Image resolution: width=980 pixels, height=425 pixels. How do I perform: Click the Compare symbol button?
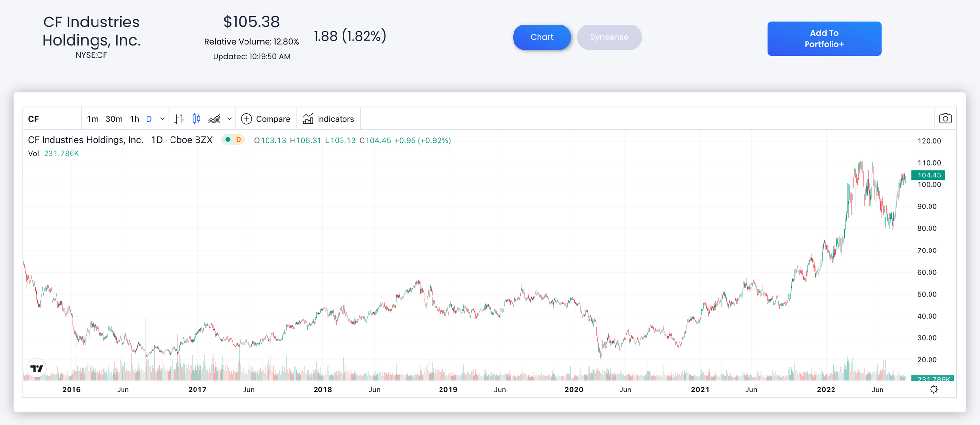point(266,119)
